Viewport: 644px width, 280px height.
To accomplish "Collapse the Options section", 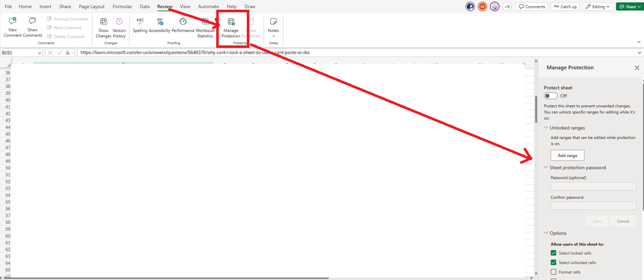I will click(x=547, y=234).
